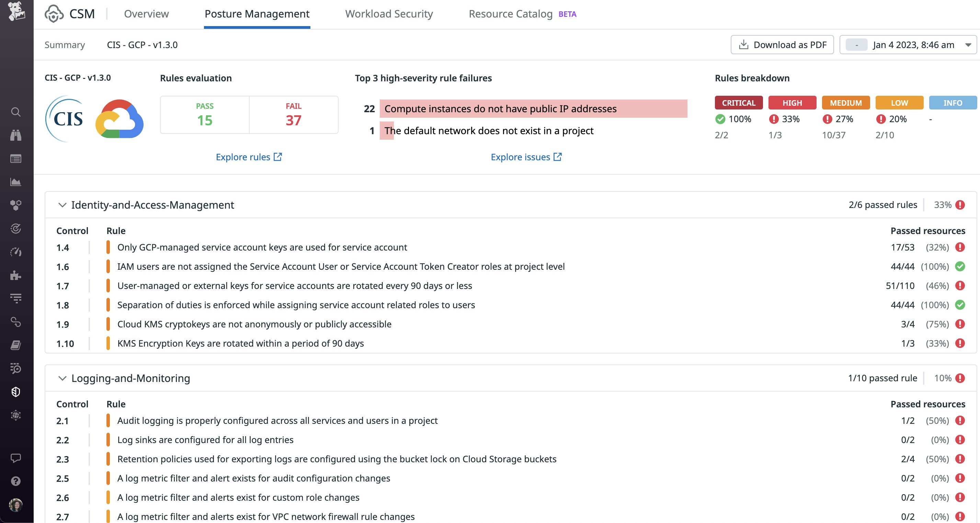Open the feedback chat bubble icon
This screenshot has width=980, height=523.
coord(15,458)
